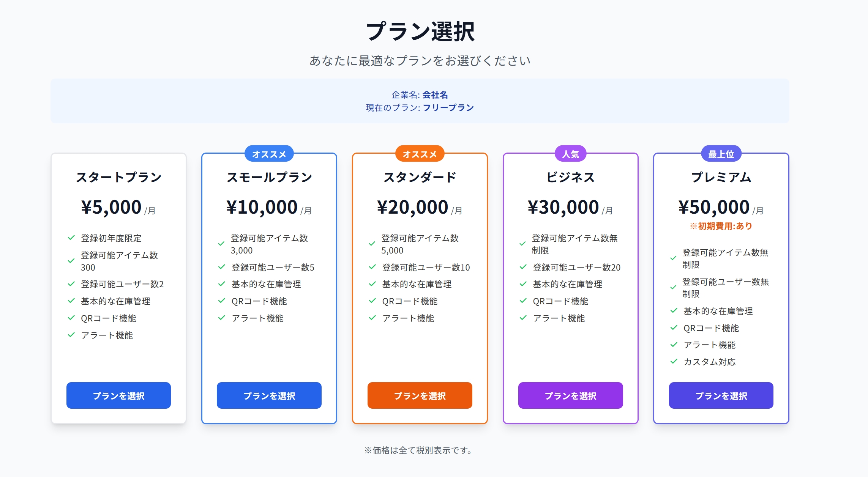Click the blue オススメ badge on スモールプラン

pyautogui.click(x=269, y=154)
